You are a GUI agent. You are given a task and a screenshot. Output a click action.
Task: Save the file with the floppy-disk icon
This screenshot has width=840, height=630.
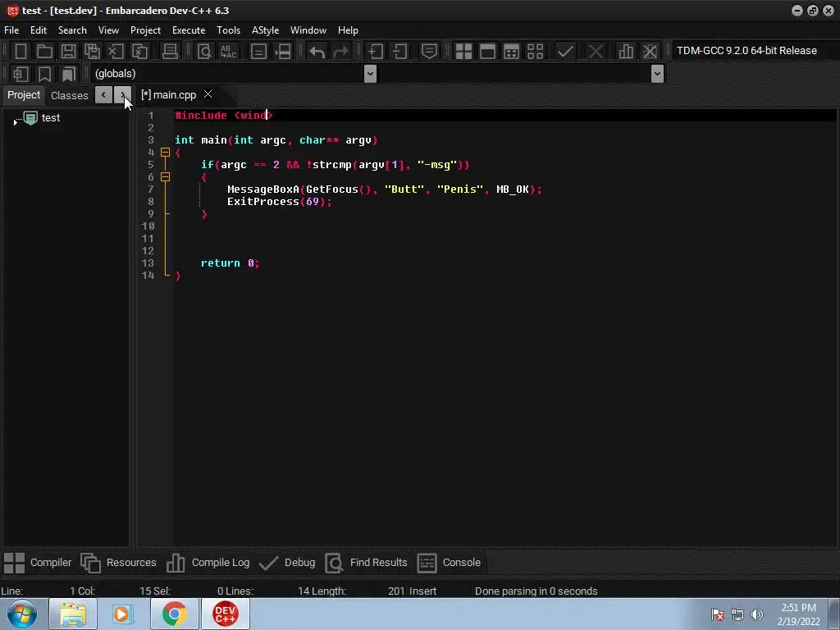point(68,52)
